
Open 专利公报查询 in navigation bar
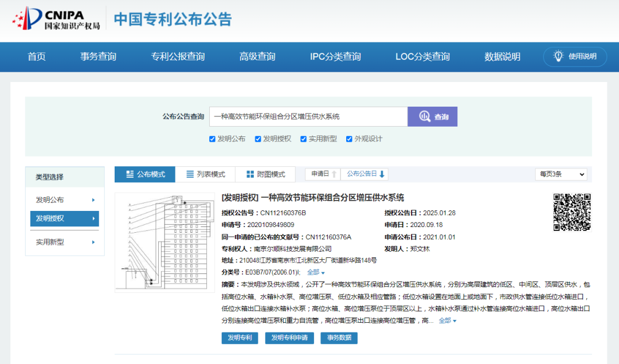(178, 56)
